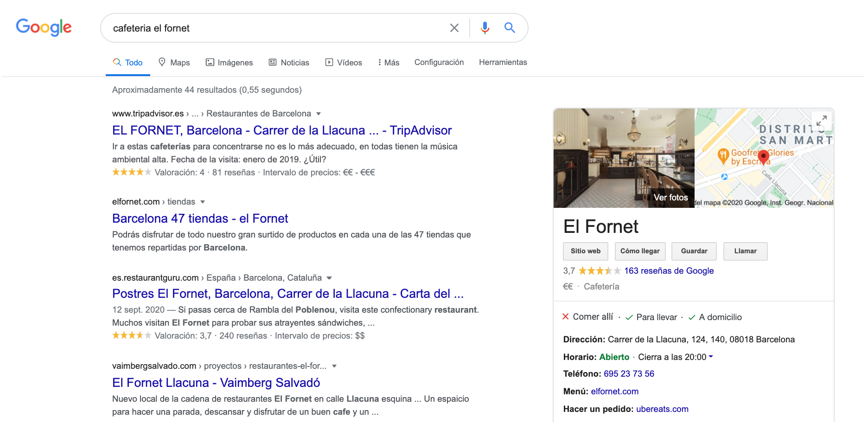The height and width of the screenshot is (424, 868).
Task: Open Herramientas search tools
Action: 503,62
